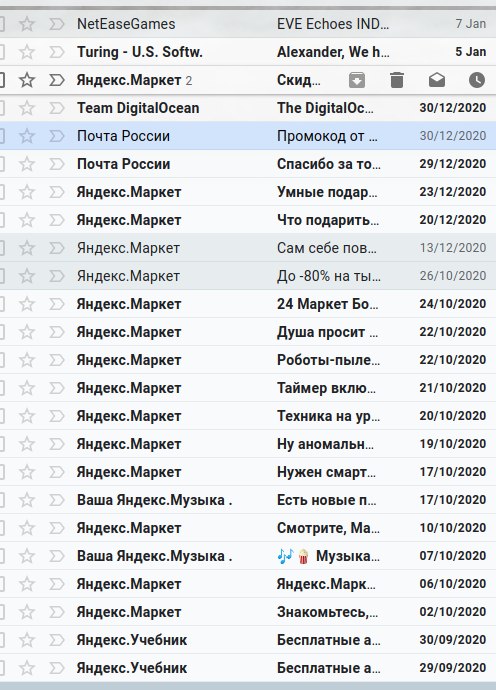496x690 pixels.
Task: Open the 'До -80% на ты…' subject line
Action: coord(329,276)
